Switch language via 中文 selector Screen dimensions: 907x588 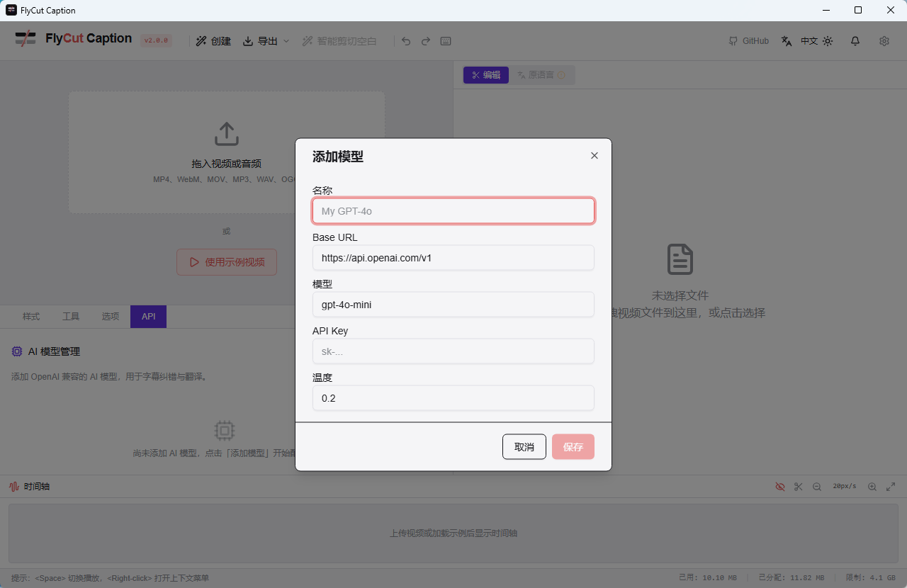click(799, 41)
